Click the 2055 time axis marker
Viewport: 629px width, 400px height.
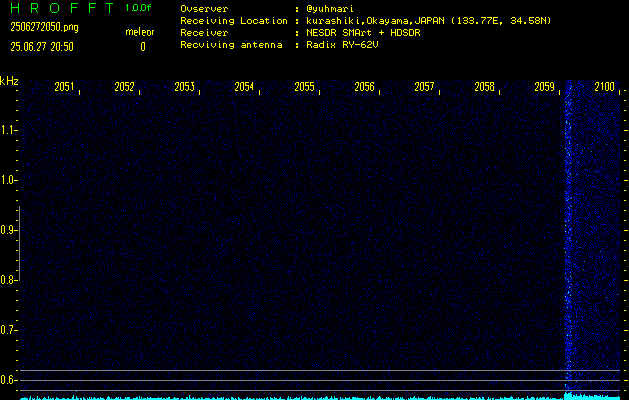[304, 87]
